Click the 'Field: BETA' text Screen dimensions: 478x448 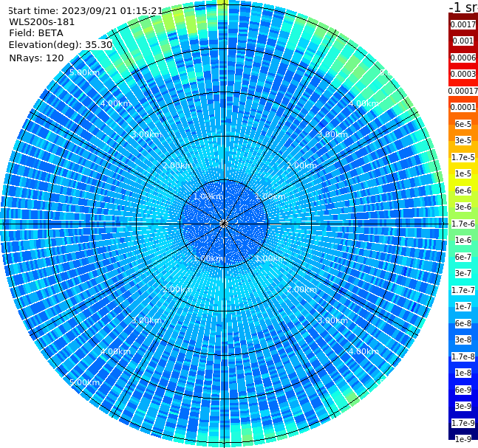click(36, 33)
